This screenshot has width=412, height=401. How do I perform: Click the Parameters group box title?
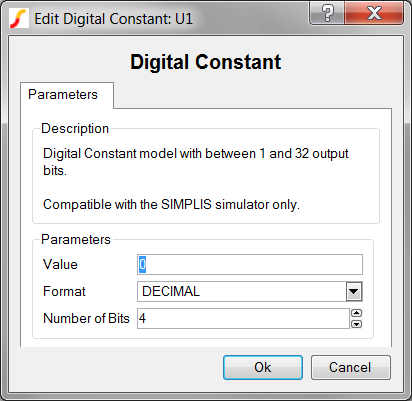pyautogui.click(x=76, y=240)
